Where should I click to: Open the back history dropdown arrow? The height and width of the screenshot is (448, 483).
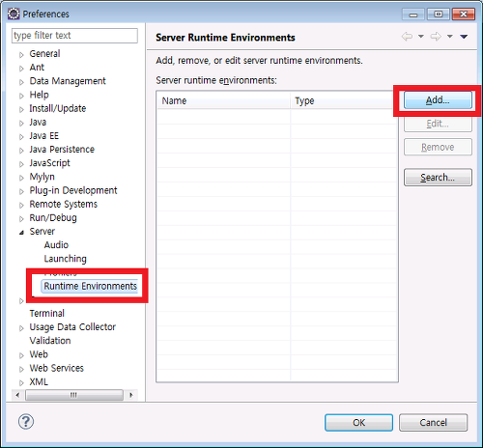click(421, 37)
